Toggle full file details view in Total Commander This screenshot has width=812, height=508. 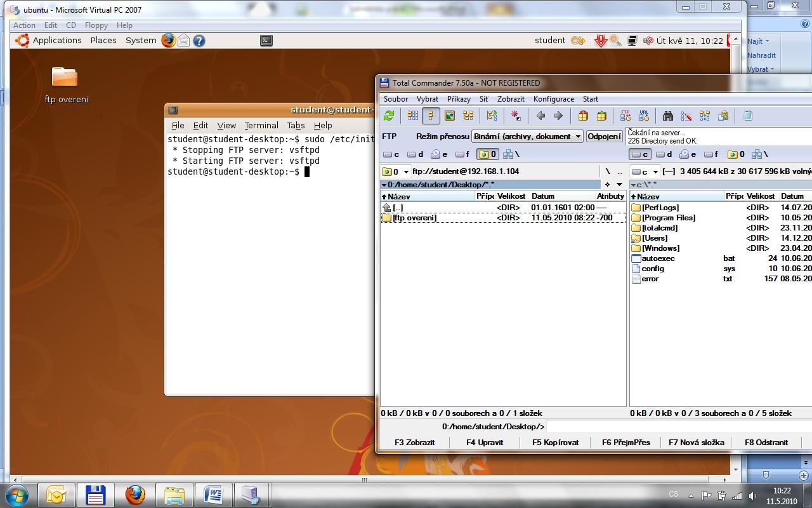pos(431,116)
